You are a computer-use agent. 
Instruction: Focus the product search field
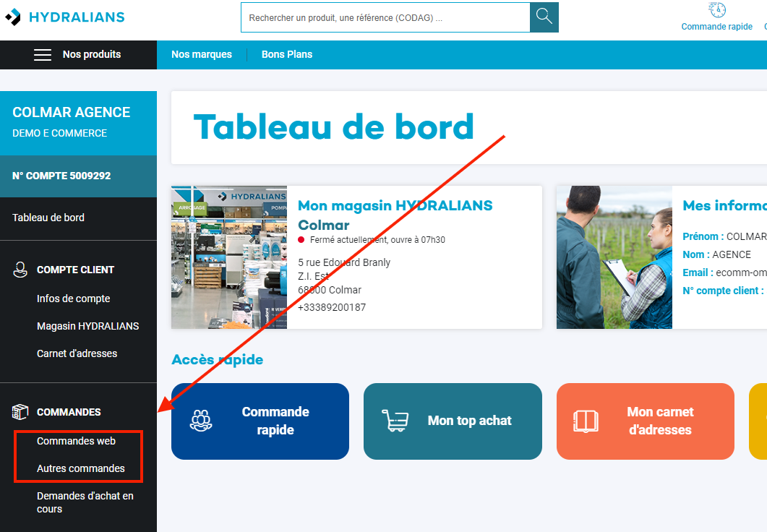pos(385,17)
